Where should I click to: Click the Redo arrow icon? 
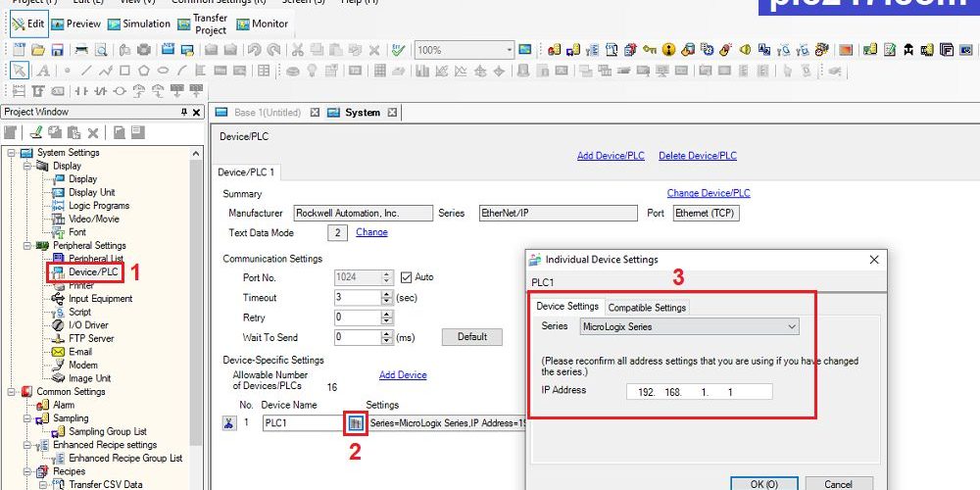click(273, 49)
